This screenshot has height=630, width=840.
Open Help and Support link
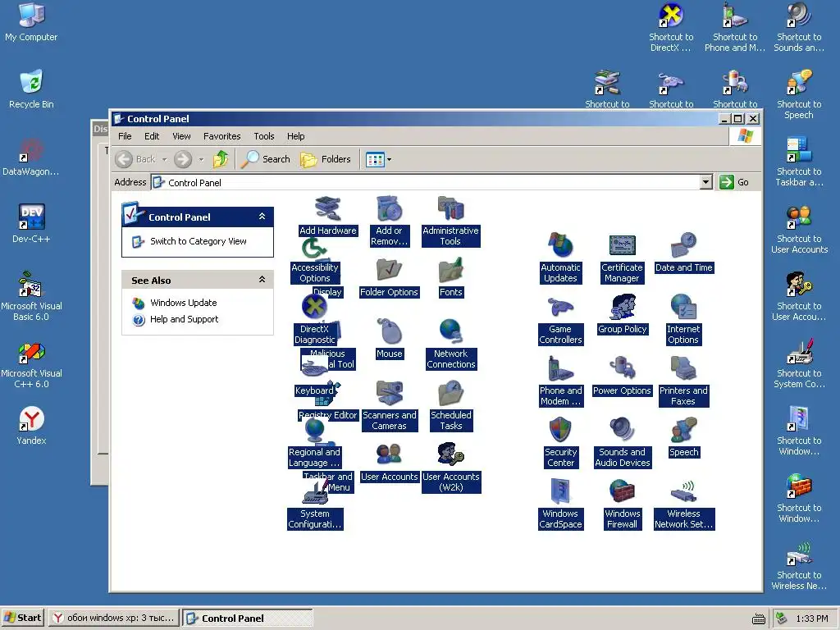184,319
